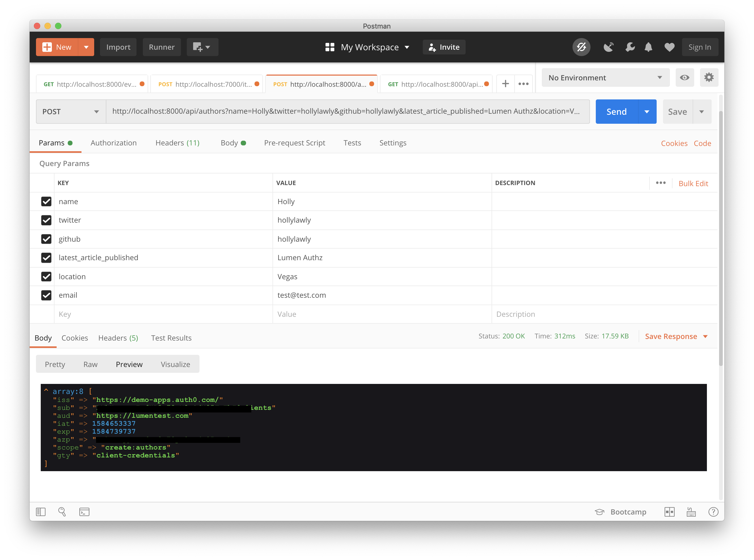Open the request Settings tab
This screenshot has width=754, height=560.
click(x=393, y=143)
